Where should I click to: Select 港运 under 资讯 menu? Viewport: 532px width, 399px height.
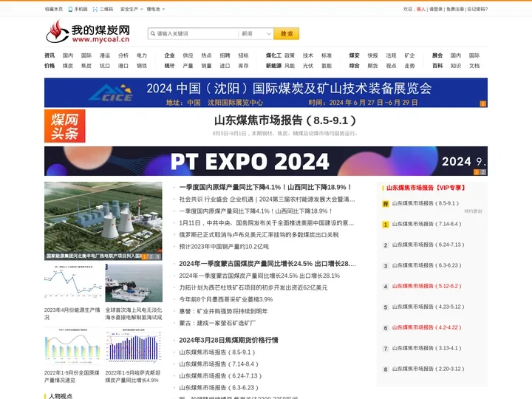point(105,55)
